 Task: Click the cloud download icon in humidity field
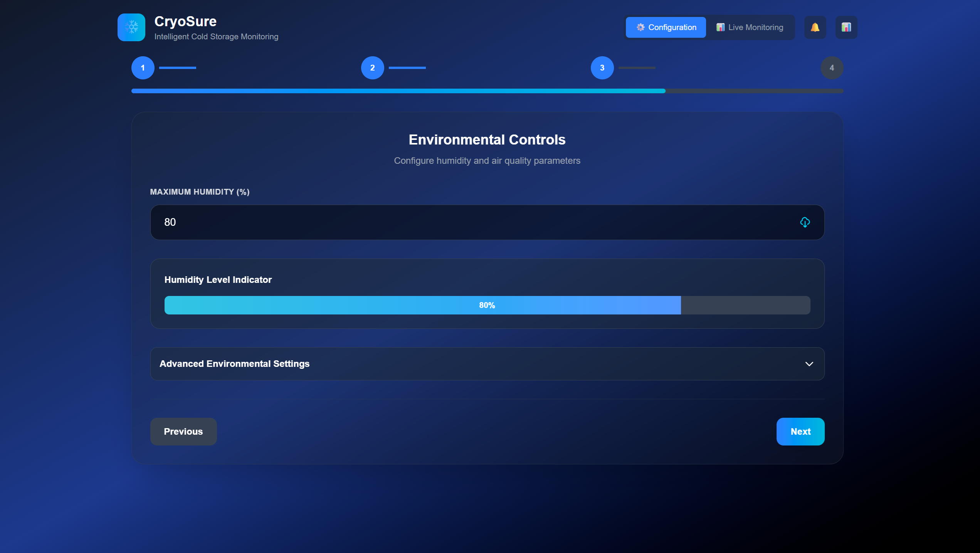click(805, 222)
